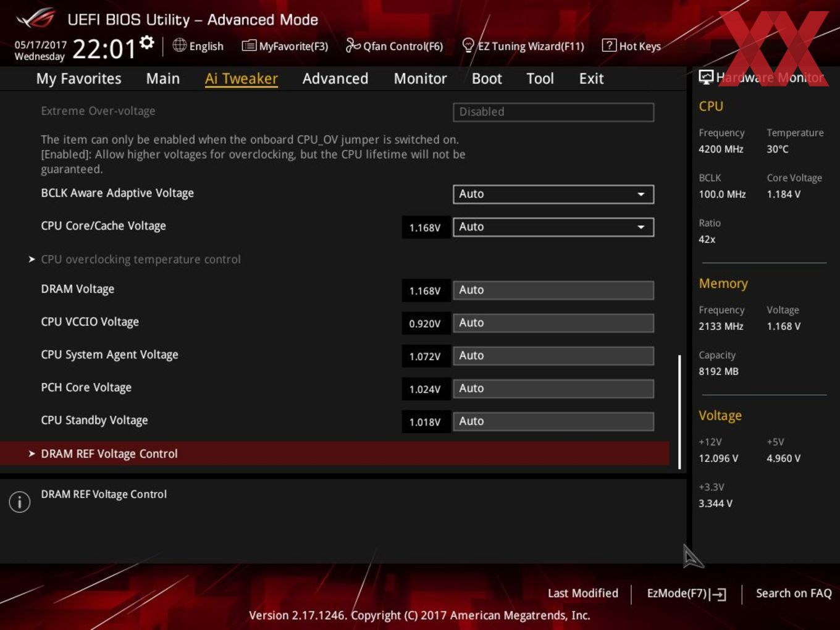This screenshot has width=840, height=630.
Task: Click the EZ Tuning Wizard bulb icon
Action: [468, 45]
